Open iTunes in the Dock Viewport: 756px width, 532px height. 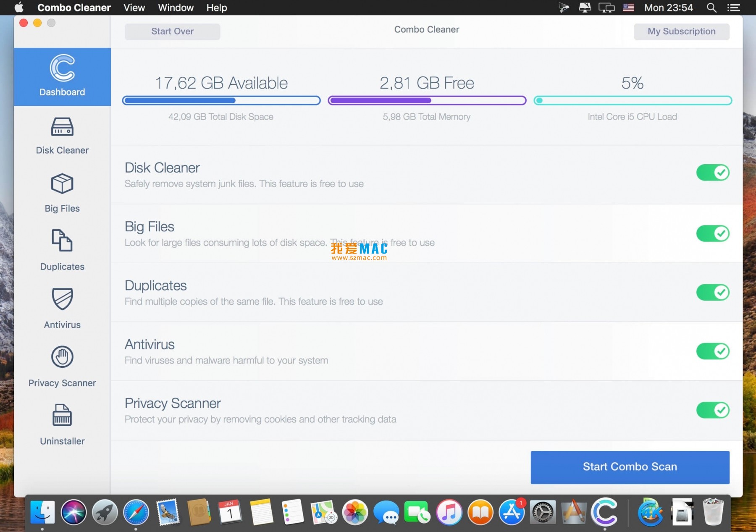[x=449, y=512]
